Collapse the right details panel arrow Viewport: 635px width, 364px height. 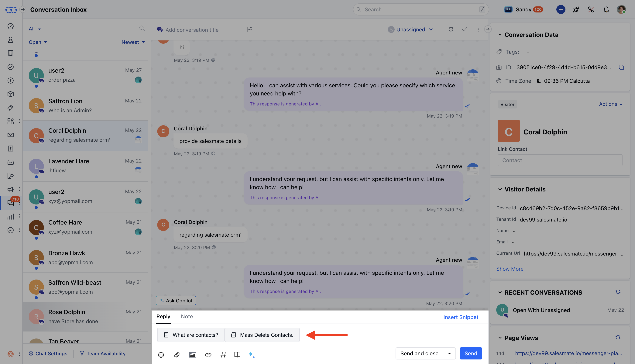[x=488, y=29]
